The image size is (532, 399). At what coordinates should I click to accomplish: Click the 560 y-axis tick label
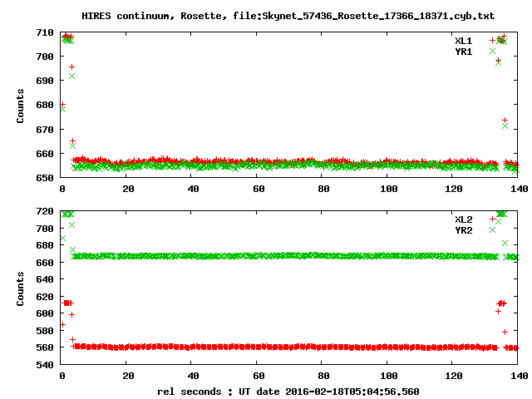45,347
